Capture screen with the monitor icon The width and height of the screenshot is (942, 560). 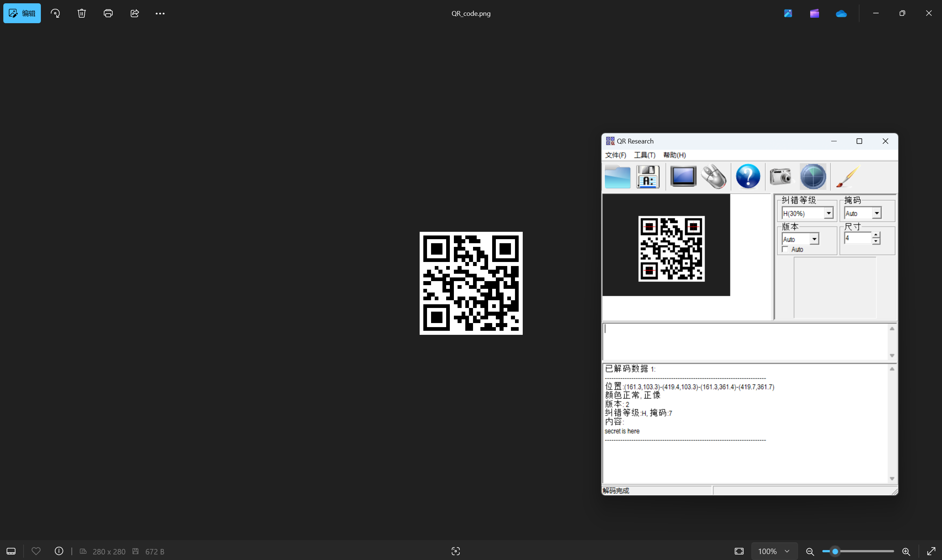[x=683, y=176]
